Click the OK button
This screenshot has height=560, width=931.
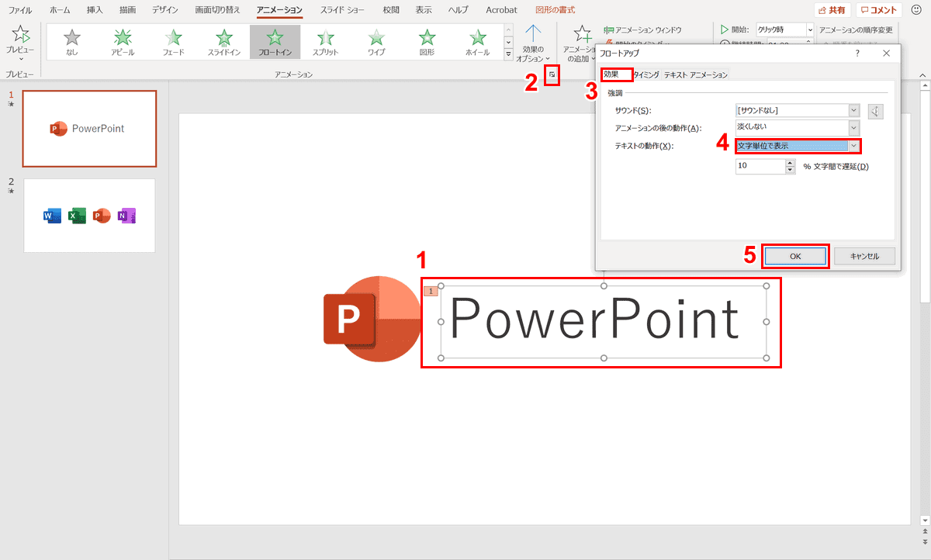pyautogui.click(x=795, y=256)
